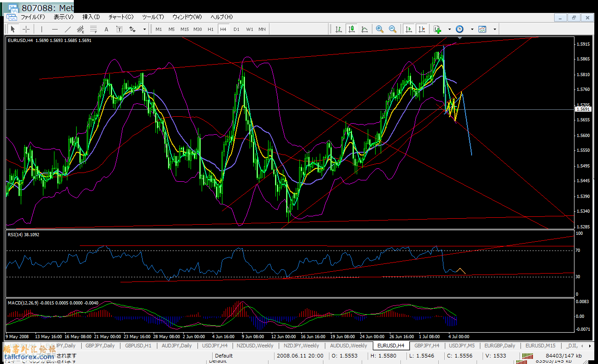Open the チャート(C) menu
This screenshot has height=364, width=598.
[x=121, y=17]
